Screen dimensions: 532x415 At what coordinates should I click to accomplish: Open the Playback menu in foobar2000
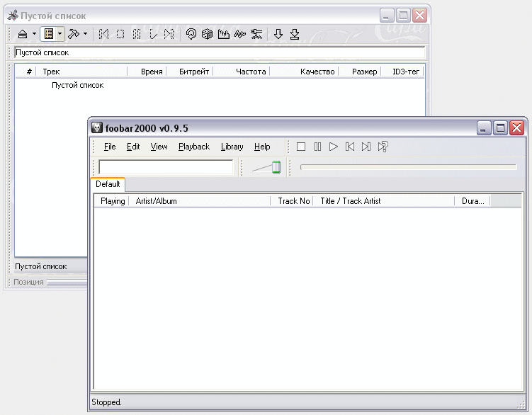pyautogui.click(x=194, y=147)
